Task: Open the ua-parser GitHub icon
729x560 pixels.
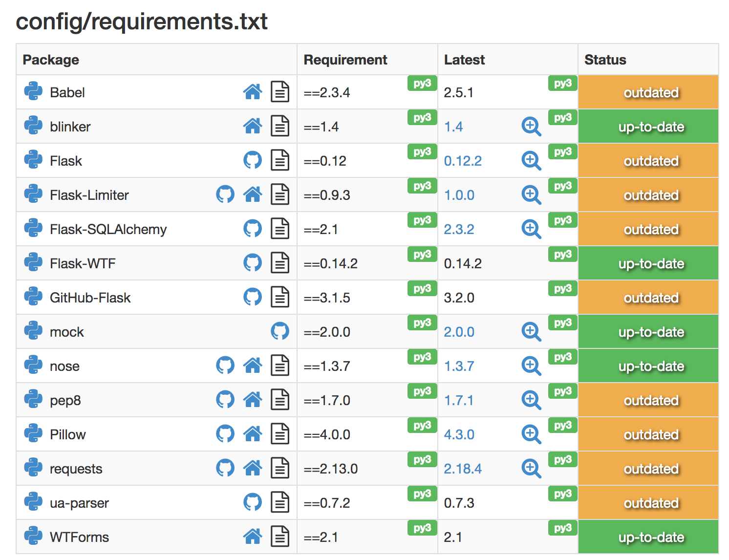Action: [253, 502]
